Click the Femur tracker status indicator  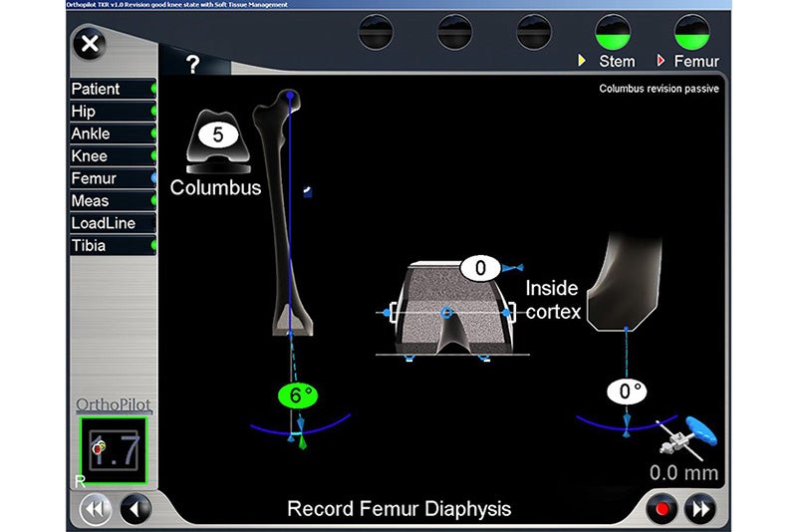point(691,33)
